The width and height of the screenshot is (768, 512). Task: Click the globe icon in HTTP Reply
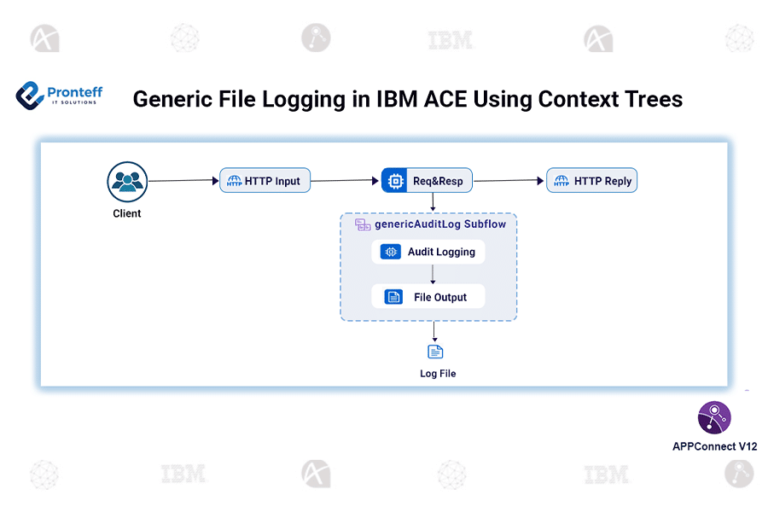pyautogui.click(x=561, y=181)
